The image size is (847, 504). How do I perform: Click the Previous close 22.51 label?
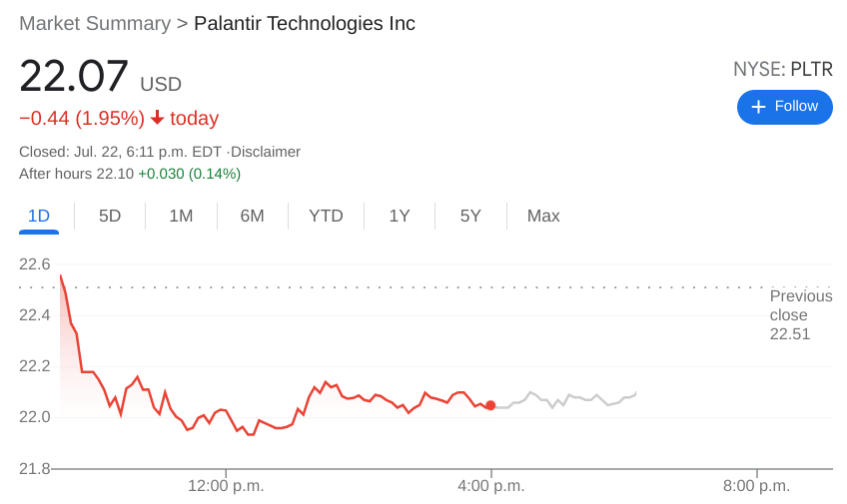point(800,314)
